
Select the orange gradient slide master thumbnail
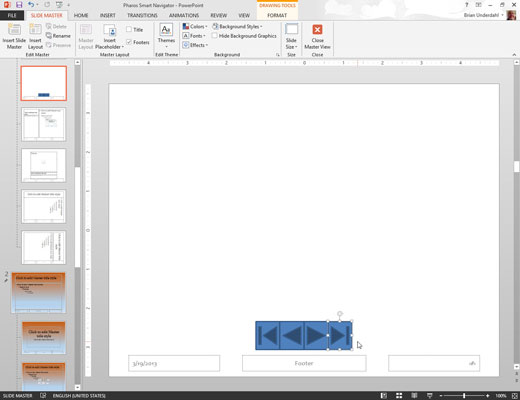pos(39,293)
